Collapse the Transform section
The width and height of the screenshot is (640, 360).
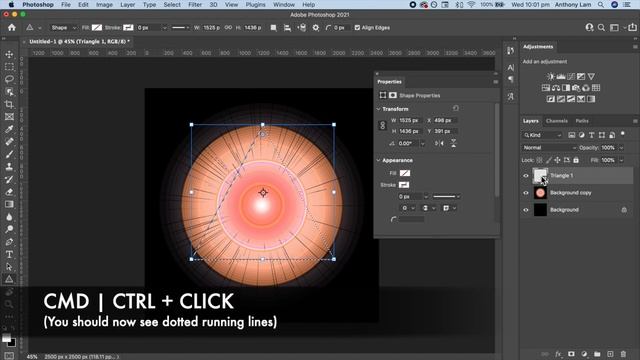pyautogui.click(x=378, y=109)
